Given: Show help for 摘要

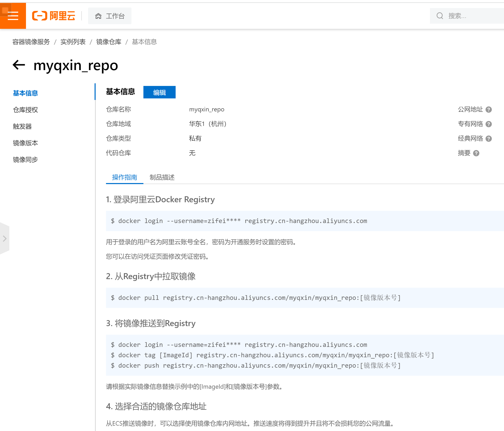Looking at the screenshot, I should [476, 153].
